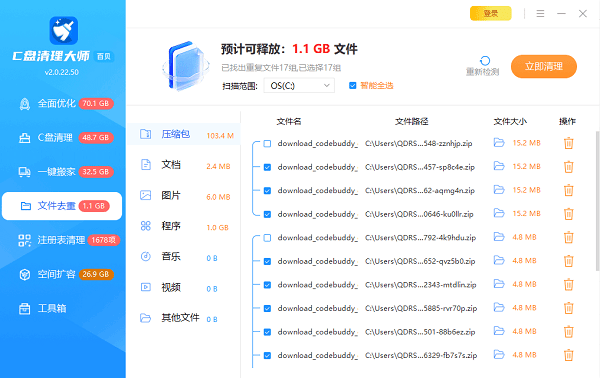Delete the 501-88b6ez.zip file
600x378 pixels.
pyautogui.click(x=569, y=332)
